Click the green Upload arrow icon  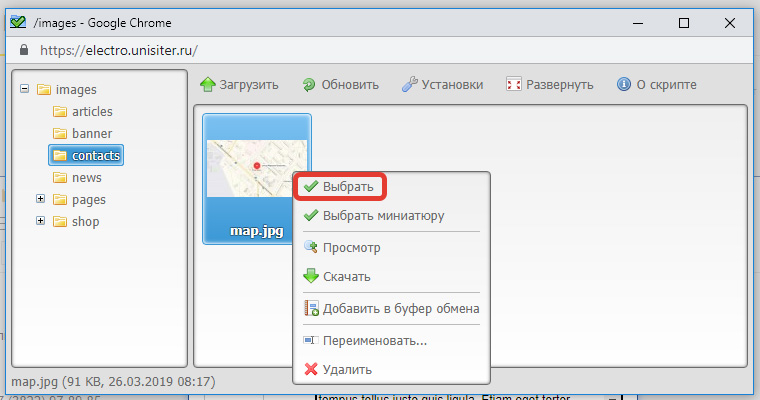point(208,85)
